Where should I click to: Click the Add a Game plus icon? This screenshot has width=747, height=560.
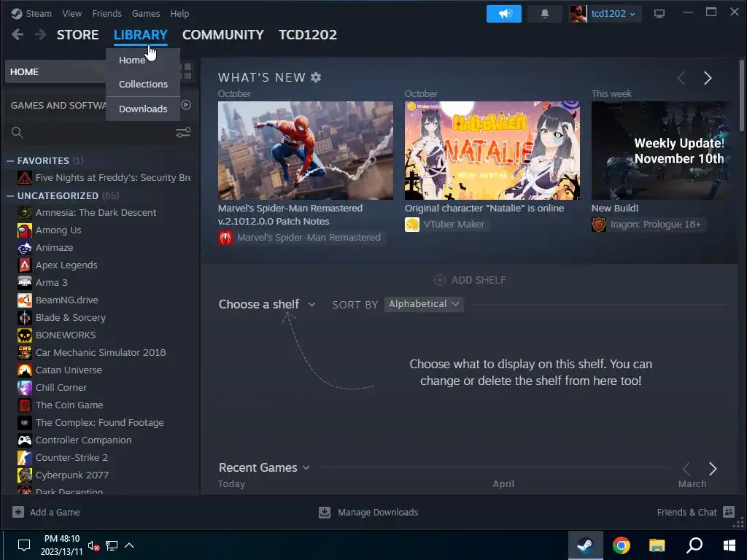(x=18, y=512)
